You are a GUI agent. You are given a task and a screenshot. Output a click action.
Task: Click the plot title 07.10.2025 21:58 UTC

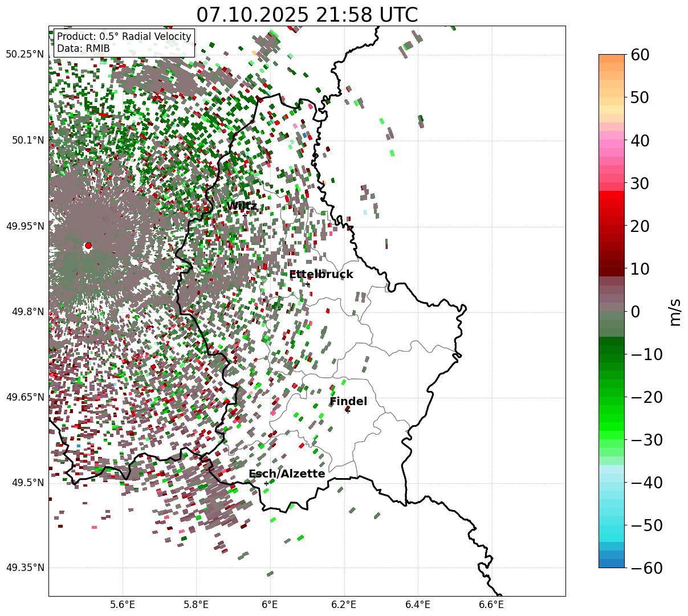click(307, 14)
